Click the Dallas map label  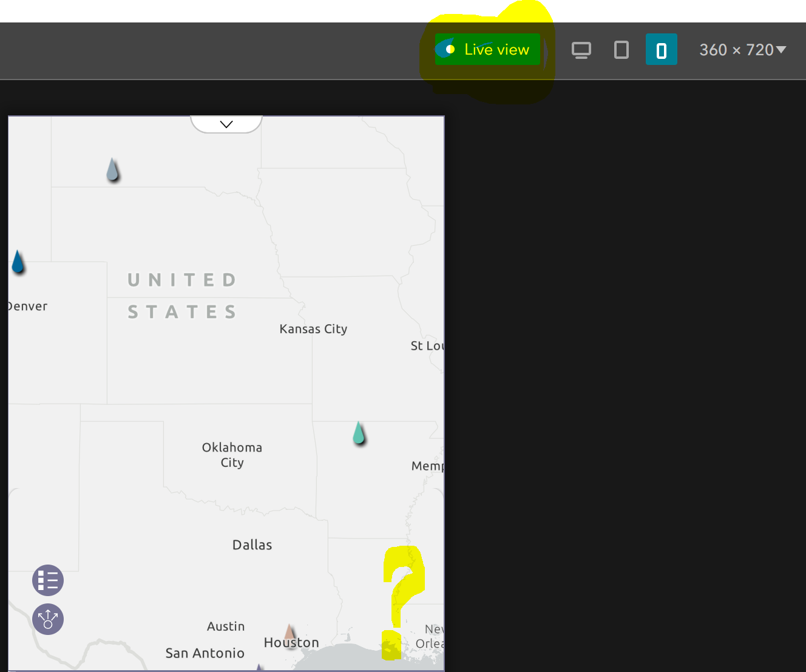[x=252, y=545]
